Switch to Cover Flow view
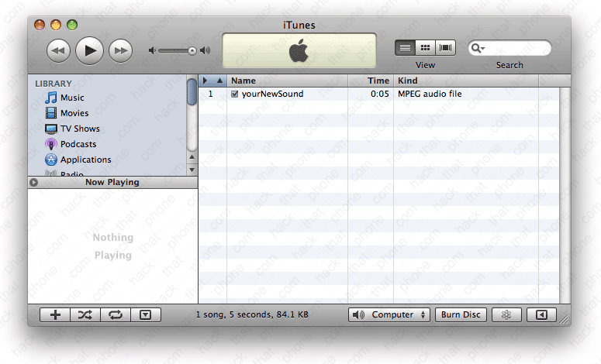The width and height of the screenshot is (601, 364). click(445, 48)
